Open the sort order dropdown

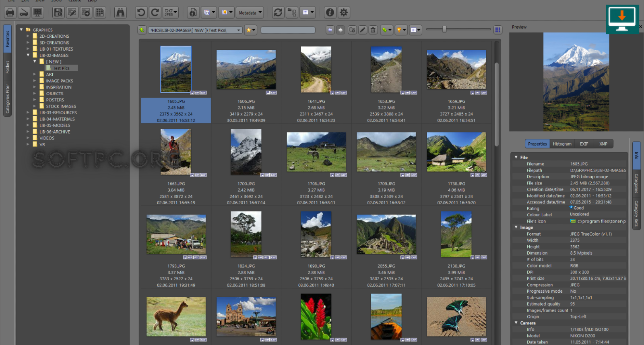coord(387,30)
